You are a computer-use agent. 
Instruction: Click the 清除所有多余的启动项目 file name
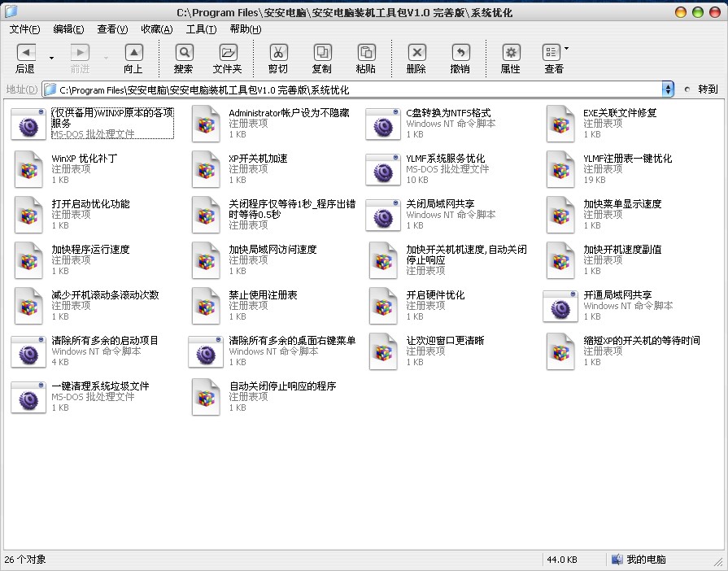pyautogui.click(x=105, y=340)
